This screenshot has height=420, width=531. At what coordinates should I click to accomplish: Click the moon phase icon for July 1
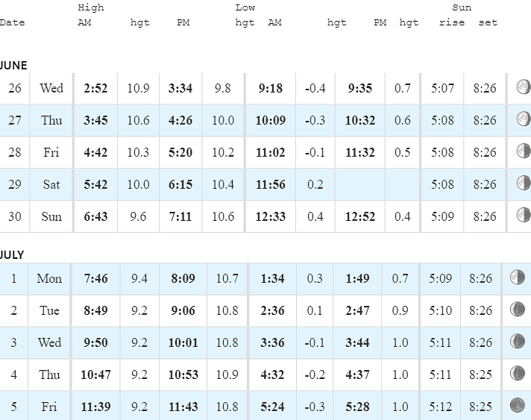518,277
